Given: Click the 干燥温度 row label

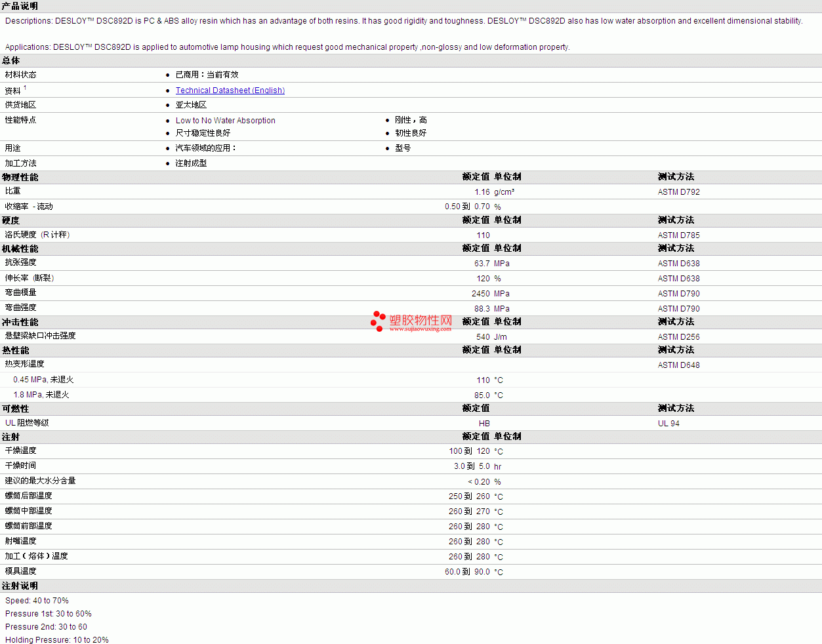Looking at the screenshot, I should click(x=21, y=451).
